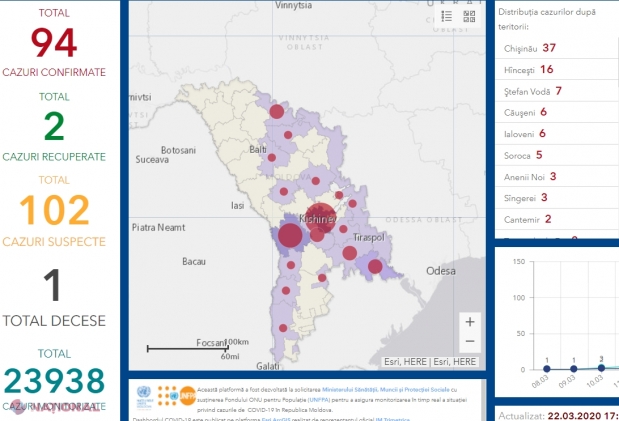The width and height of the screenshot is (619, 421).
Task: Select the large Kishinev case marker
Action: point(321,218)
